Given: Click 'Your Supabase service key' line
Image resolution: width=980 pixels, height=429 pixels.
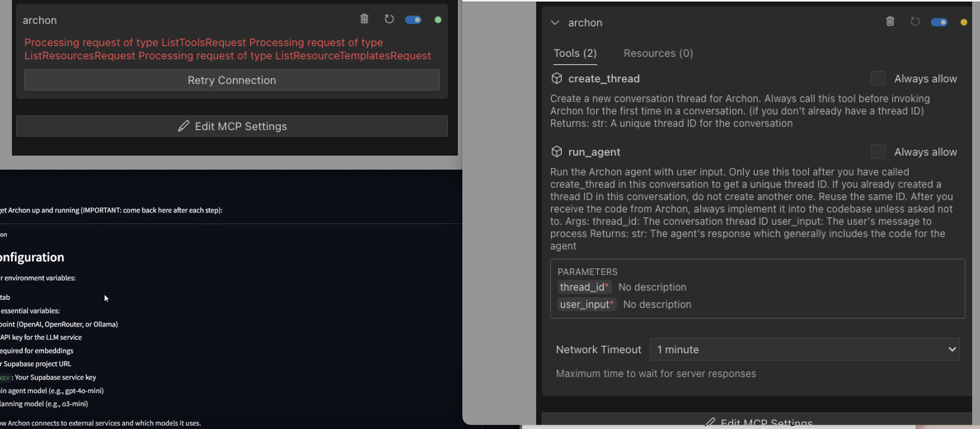Looking at the screenshot, I should [55, 377].
